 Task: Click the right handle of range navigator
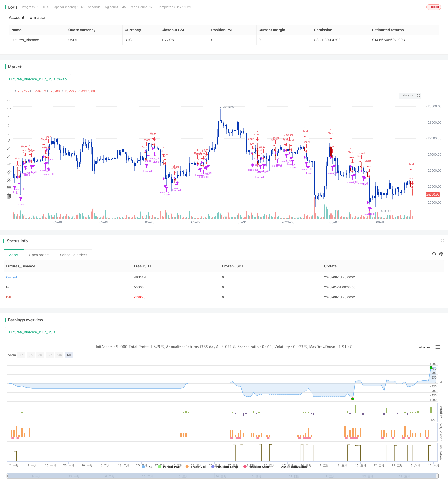point(437,476)
